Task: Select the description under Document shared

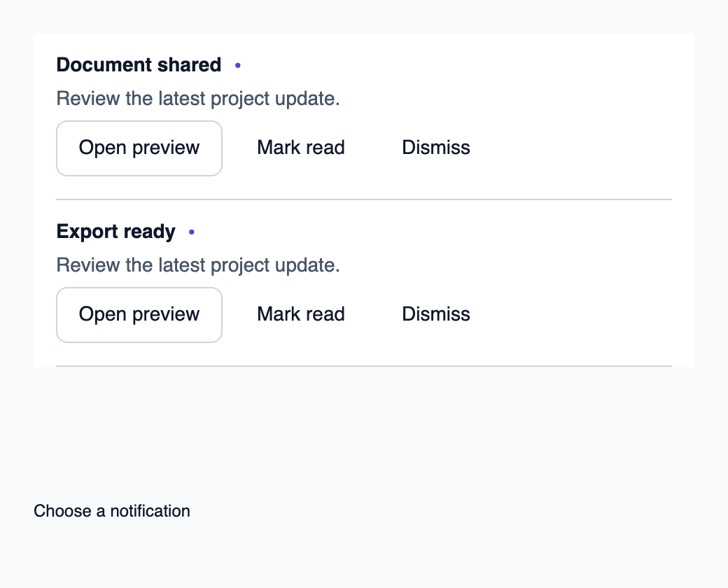Action: 198,99
